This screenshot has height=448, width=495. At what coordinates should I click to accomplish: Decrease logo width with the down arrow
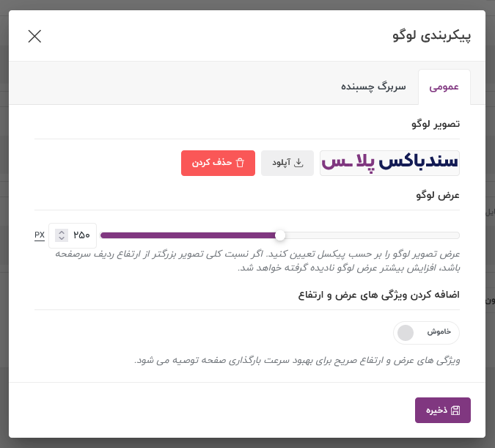[x=62, y=238]
